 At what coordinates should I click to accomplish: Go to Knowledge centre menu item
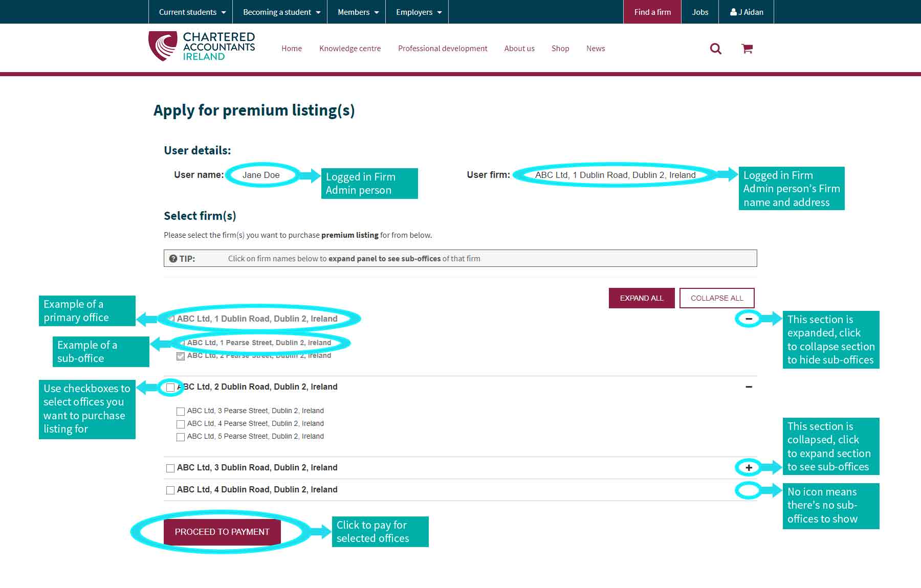(x=350, y=49)
